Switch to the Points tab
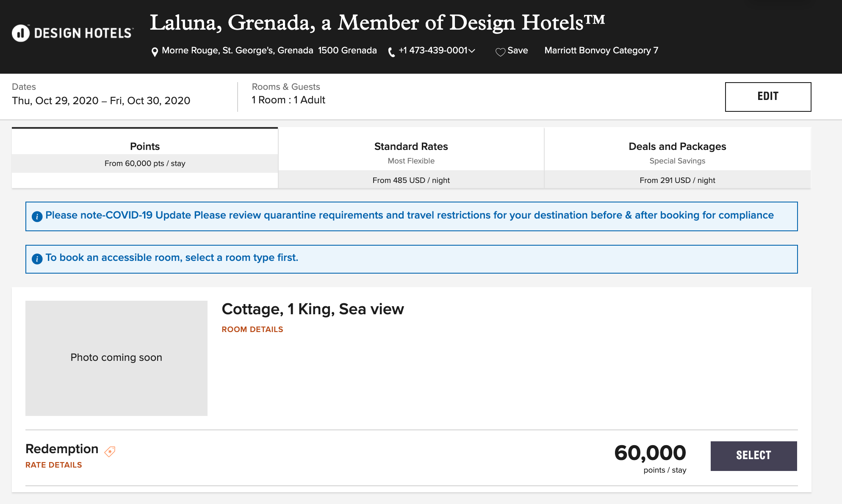842x504 pixels. pos(145,155)
